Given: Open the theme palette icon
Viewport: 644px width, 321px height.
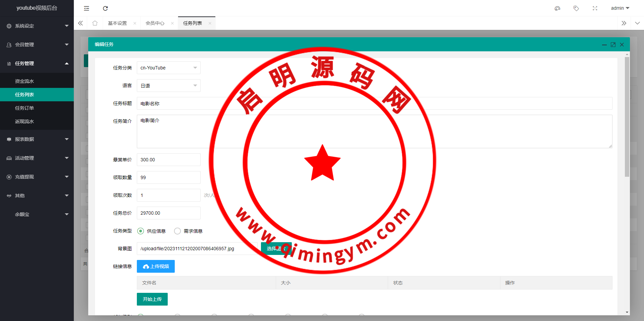Looking at the screenshot, I should tap(557, 8).
